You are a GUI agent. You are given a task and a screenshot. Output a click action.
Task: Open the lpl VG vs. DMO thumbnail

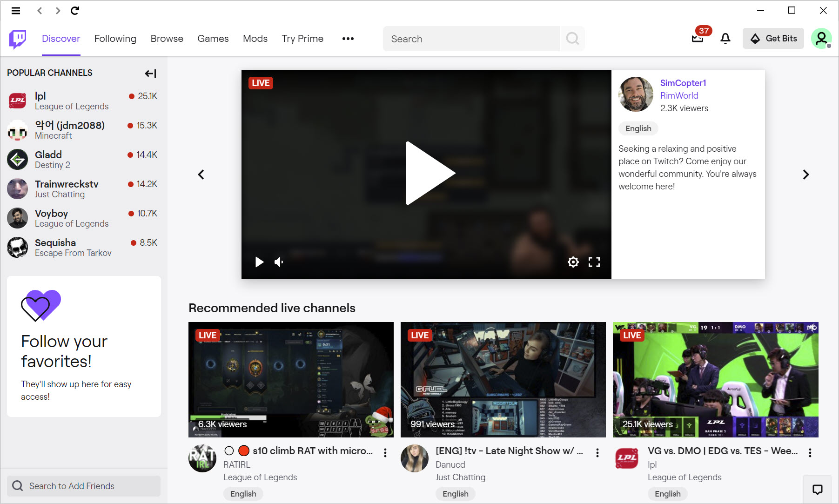click(716, 380)
